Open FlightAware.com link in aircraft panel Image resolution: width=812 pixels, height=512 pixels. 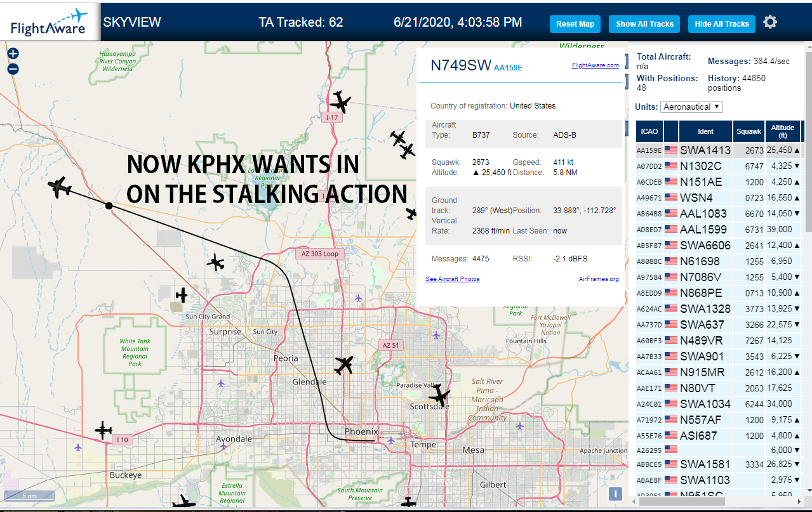(595, 65)
